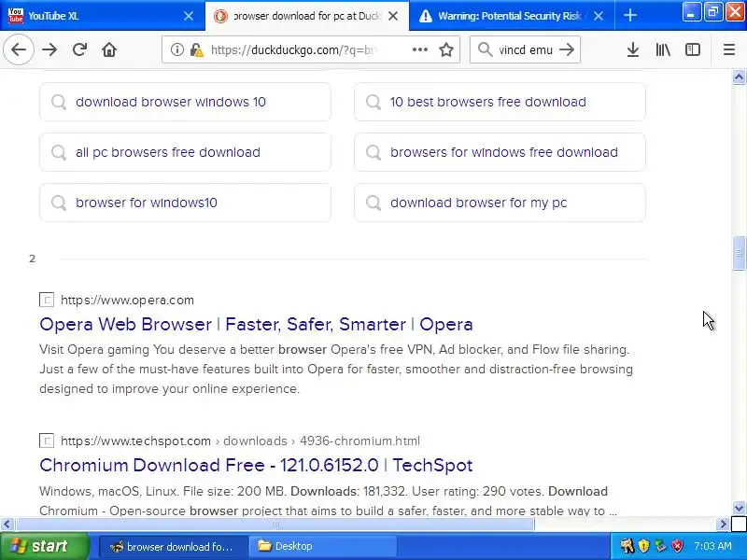Click the vertical scrollbar thumb
Viewport: 747px width, 560px height.
(x=739, y=253)
